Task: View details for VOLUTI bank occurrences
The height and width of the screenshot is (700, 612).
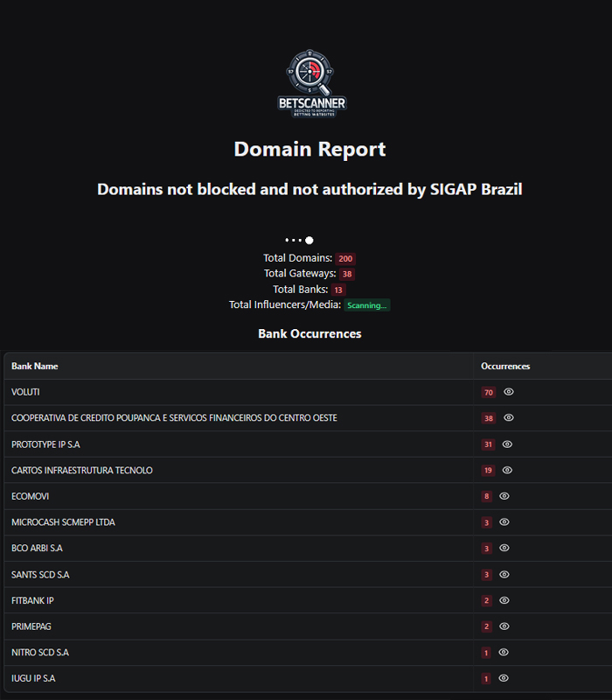Action: point(509,391)
